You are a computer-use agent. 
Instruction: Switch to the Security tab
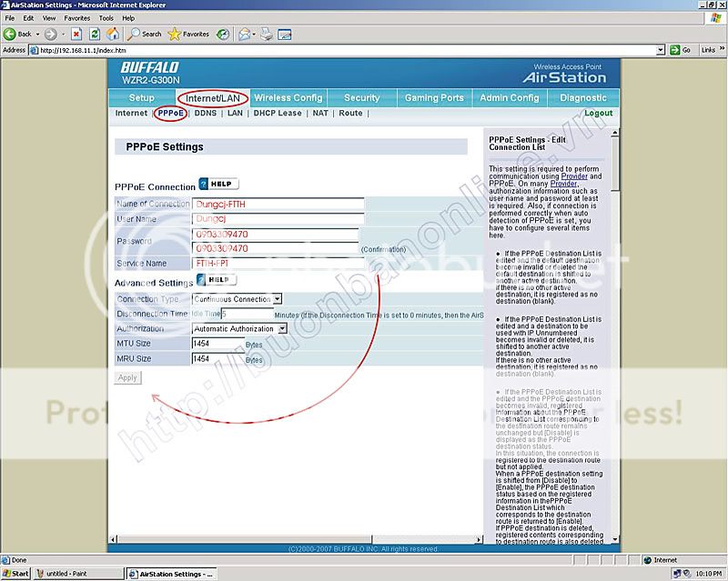[x=361, y=98]
